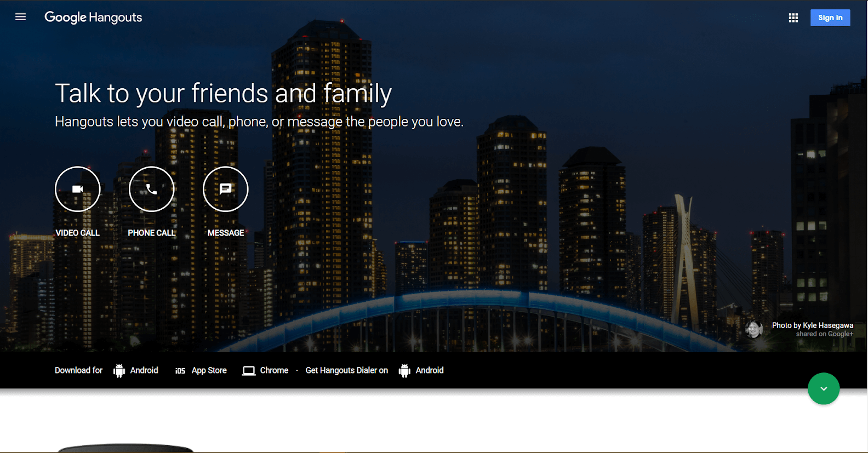
Task: Open the hamburger main menu
Action: [x=20, y=17]
